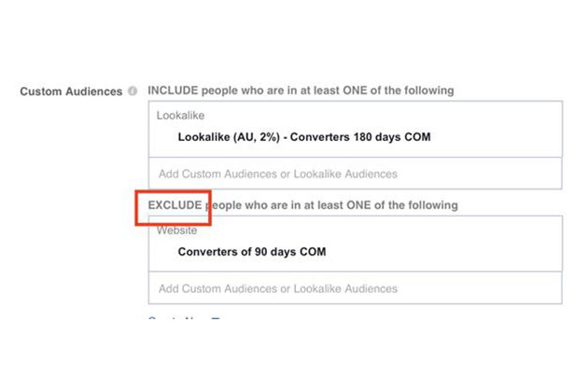Focus the Add Custom Audiences field under EXCLUDE

coord(355,288)
